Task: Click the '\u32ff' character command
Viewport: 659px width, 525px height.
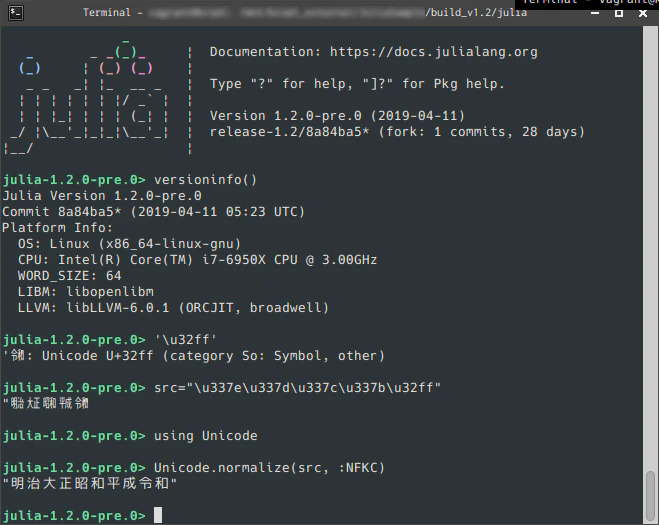Action: point(185,340)
